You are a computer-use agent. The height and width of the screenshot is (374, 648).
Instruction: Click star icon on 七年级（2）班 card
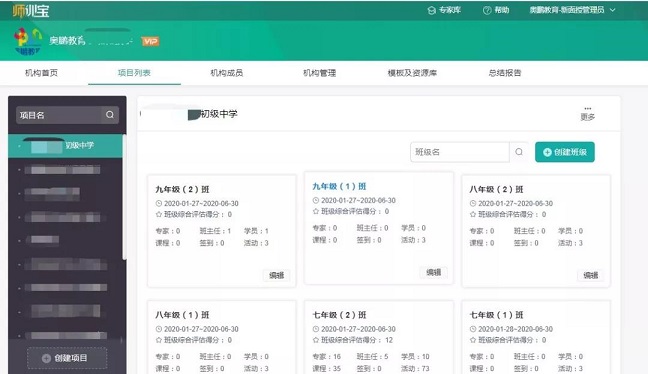[x=316, y=340]
